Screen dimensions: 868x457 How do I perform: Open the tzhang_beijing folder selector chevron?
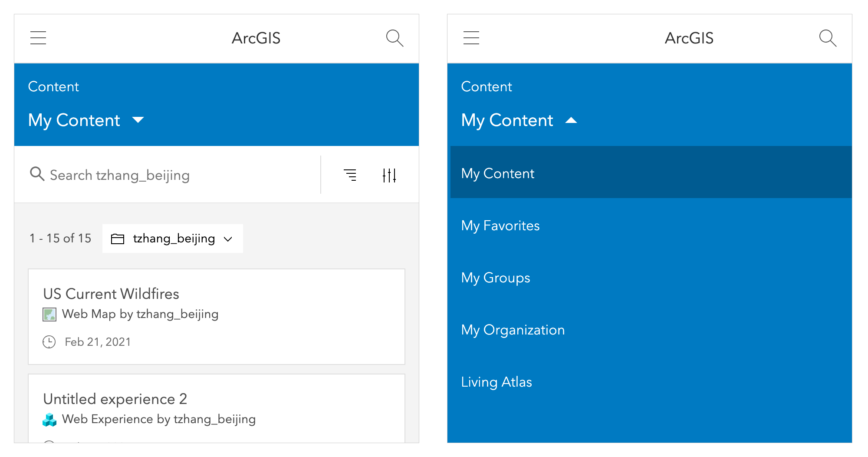tap(228, 238)
